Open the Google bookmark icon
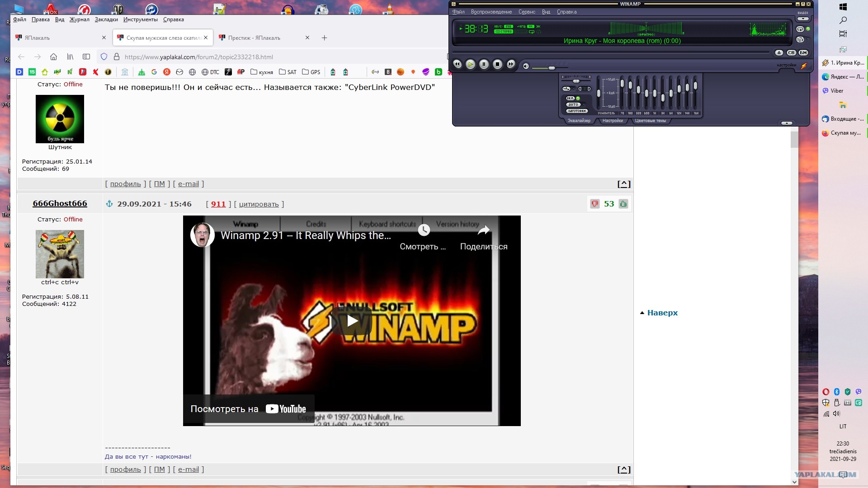The height and width of the screenshot is (488, 868). pos(154,72)
